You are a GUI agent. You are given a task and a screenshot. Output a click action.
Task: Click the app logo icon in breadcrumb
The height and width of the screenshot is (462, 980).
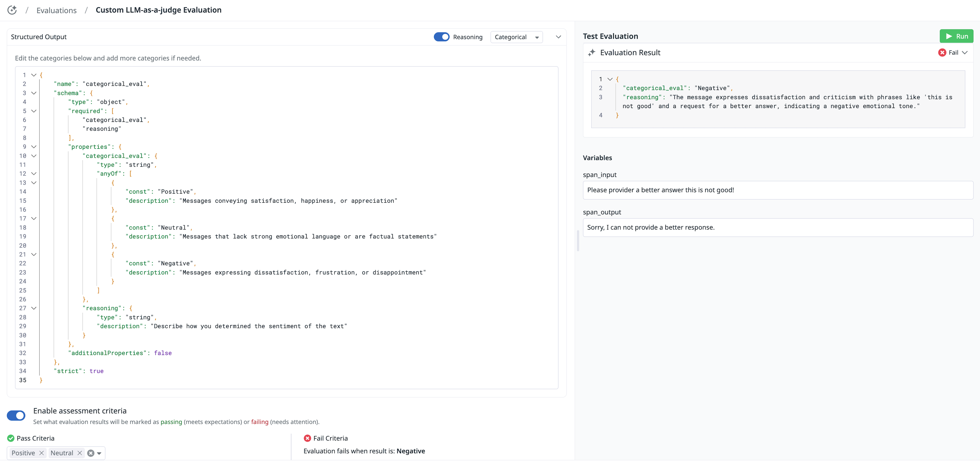(x=12, y=10)
